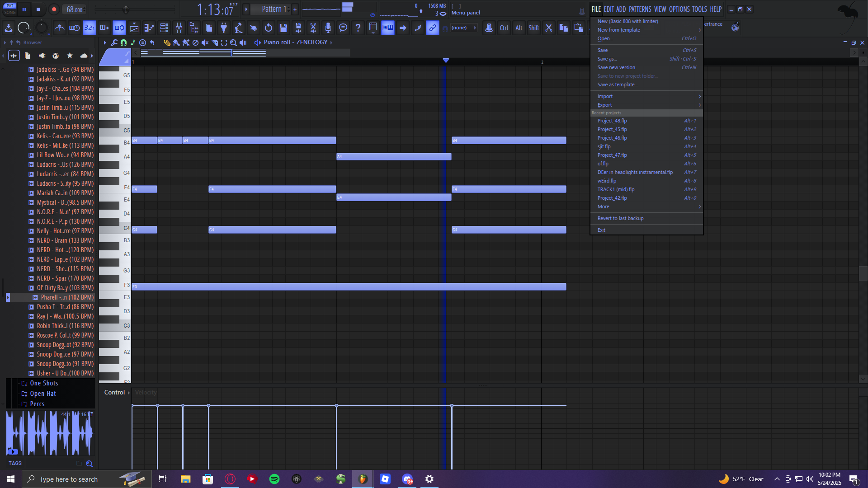Click the main pitch slider handle
Screen dimensions: 868x488
coord(126,9)
